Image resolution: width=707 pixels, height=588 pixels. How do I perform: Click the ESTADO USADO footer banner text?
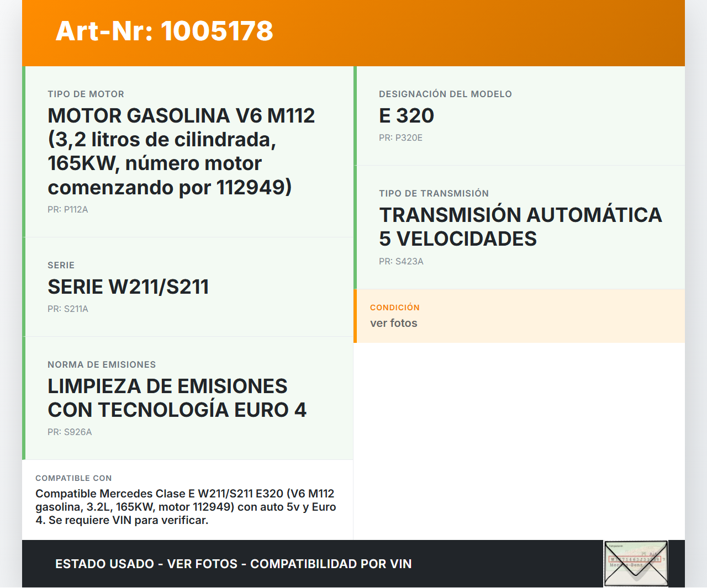click(x=233, y=564)
